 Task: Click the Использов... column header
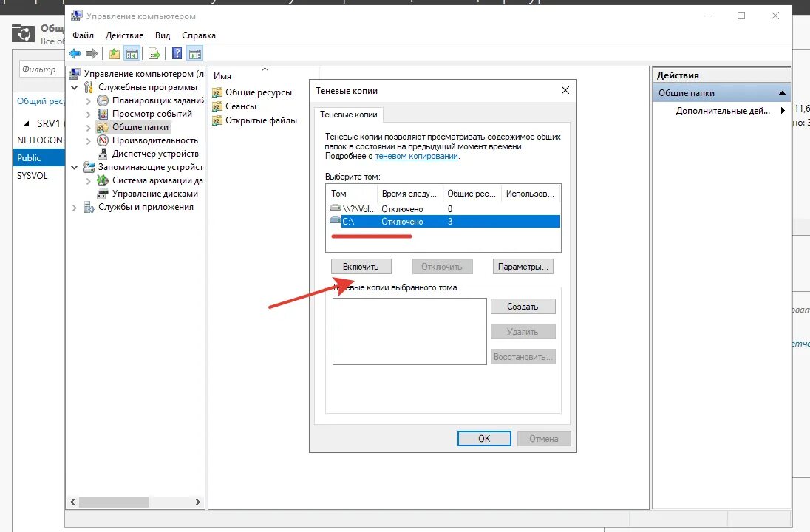pos(531,193)
